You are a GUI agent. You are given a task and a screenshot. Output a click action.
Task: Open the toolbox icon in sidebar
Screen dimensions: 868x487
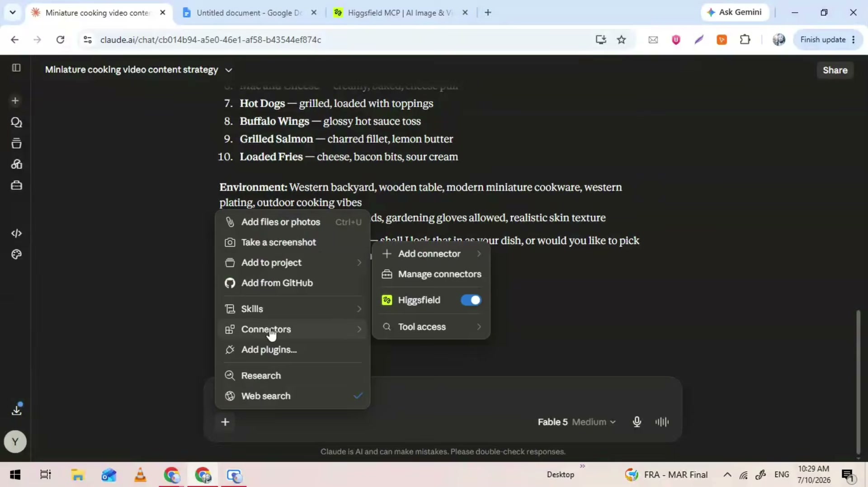pos(16,185)
